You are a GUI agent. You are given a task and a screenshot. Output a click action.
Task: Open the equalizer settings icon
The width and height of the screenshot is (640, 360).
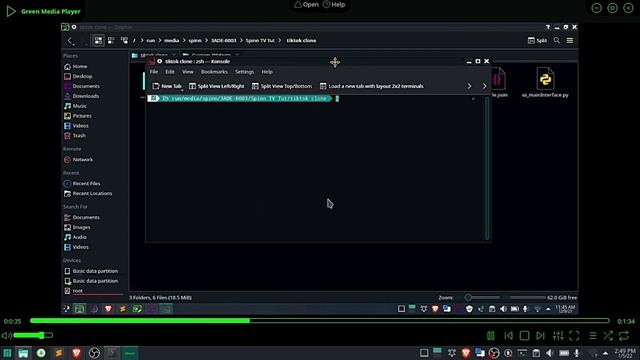[558, 336]
